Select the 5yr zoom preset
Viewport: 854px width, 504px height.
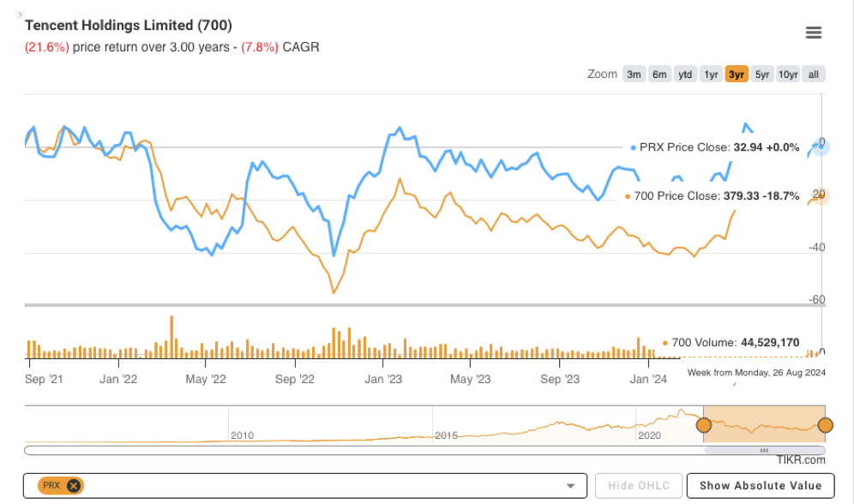click(761, 75)
